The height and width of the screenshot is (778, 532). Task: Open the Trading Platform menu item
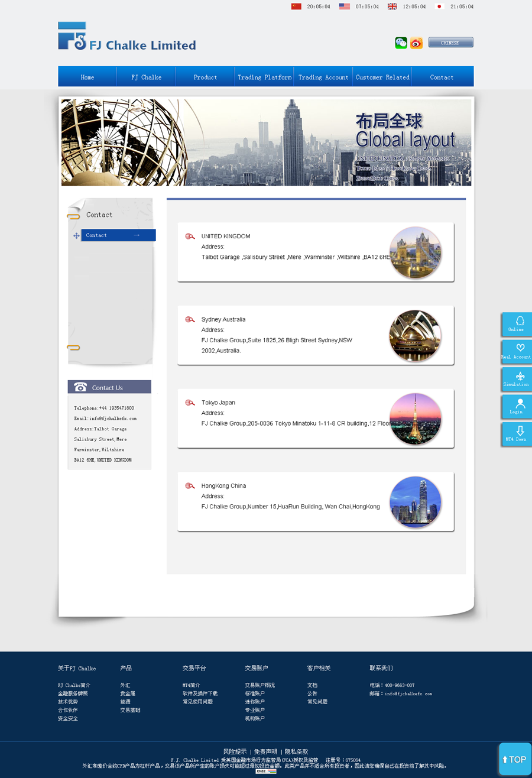pyautogui.click(x=264, y=77)
